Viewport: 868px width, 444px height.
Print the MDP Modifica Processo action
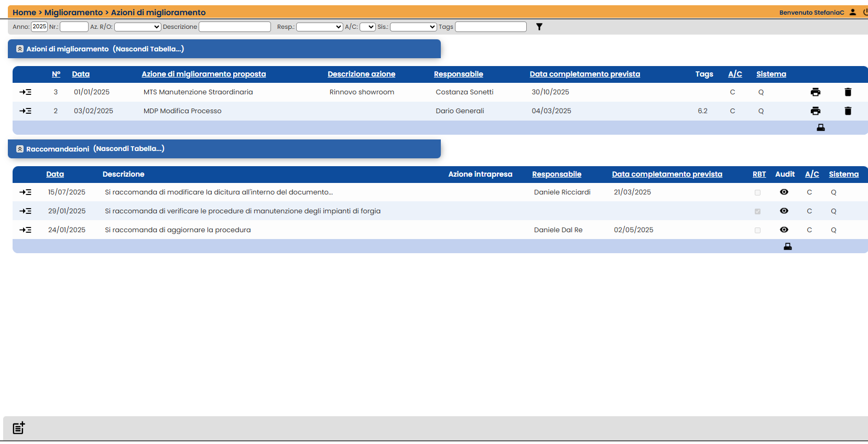tap(816, 111)
